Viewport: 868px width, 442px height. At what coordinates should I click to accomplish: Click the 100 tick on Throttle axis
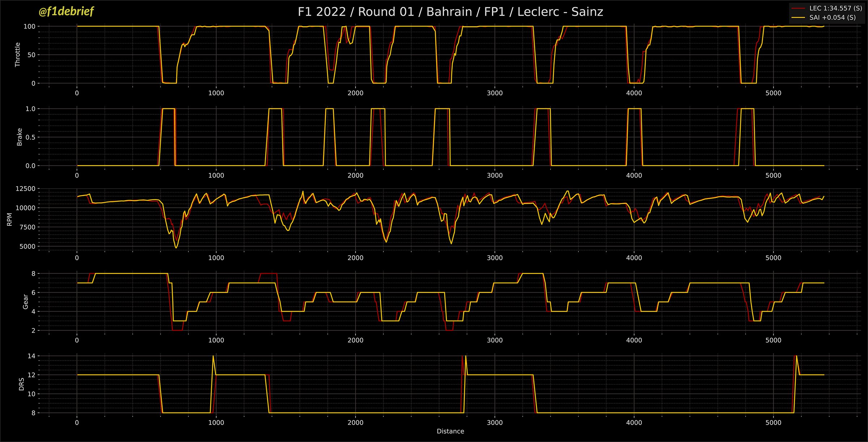(29, 26)
